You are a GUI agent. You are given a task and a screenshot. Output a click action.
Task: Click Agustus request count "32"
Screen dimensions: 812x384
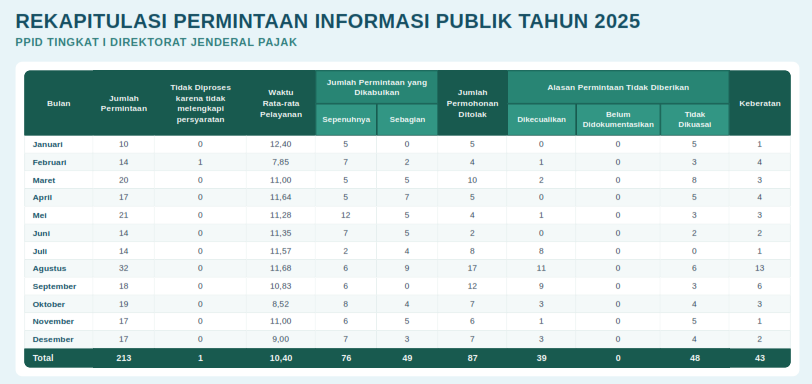[x=124, y=269]
